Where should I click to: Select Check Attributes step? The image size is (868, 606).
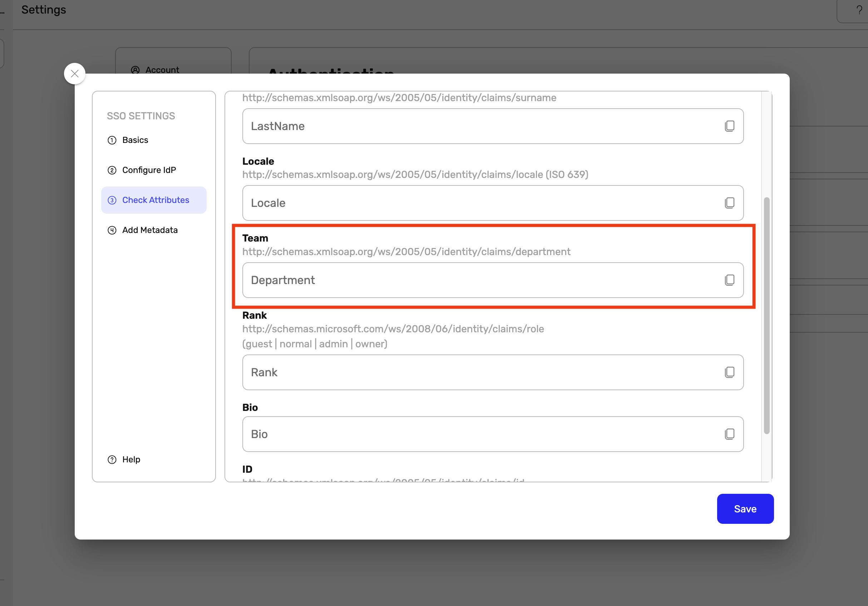coord(155,200)
